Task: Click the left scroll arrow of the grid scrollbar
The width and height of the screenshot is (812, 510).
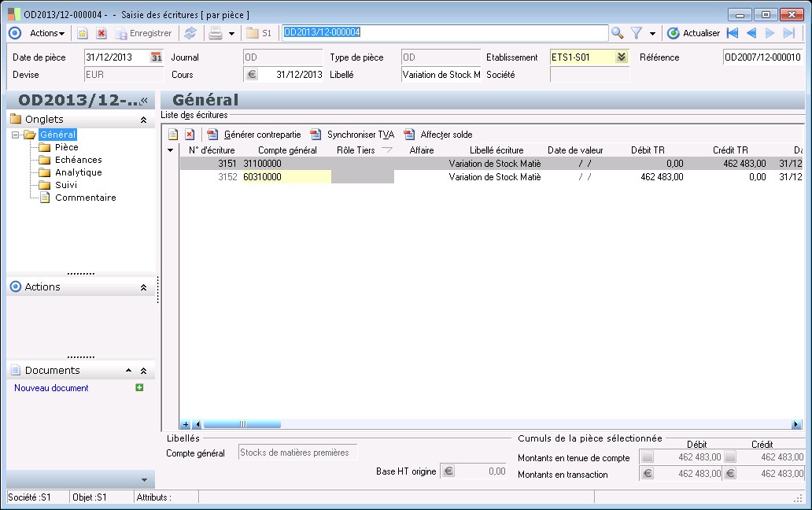Action: click(x=197, y=424)
